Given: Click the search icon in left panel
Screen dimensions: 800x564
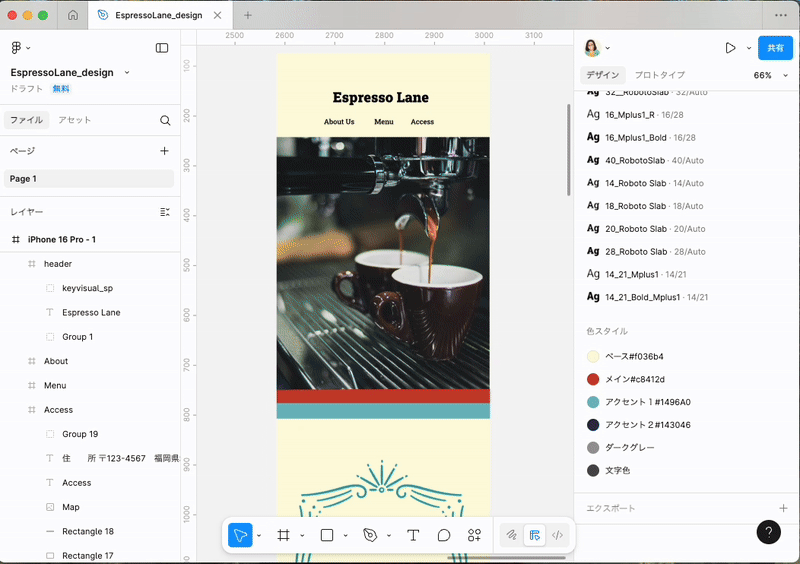Looking at the screenshot, I should [165, 120].
